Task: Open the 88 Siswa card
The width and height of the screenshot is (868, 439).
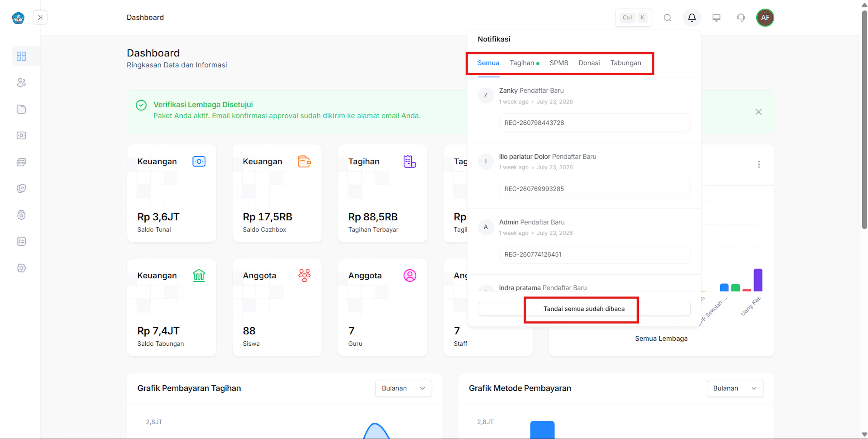Action: (277, 307)
